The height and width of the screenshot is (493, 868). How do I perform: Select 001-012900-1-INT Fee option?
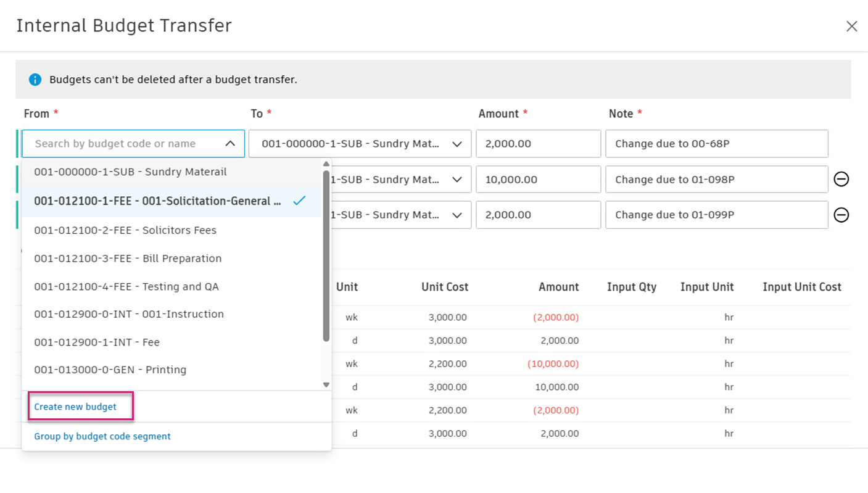click(x=172, y=342)
